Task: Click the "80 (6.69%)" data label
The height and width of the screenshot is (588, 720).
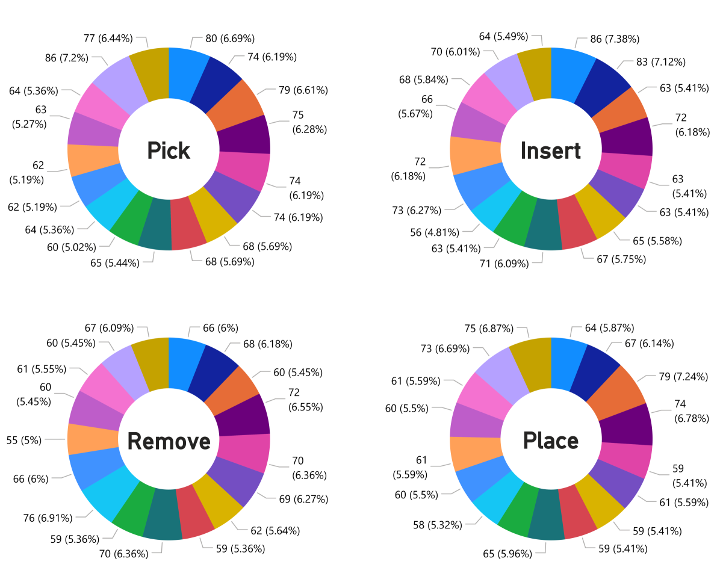Action: (x=229, y=39)
